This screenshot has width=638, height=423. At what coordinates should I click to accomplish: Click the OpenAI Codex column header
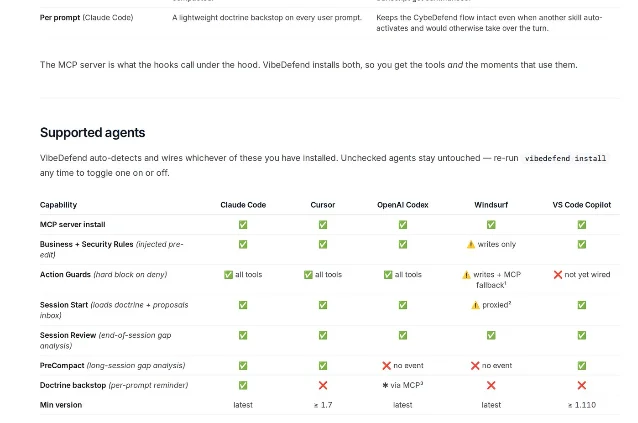click(403, 205)
